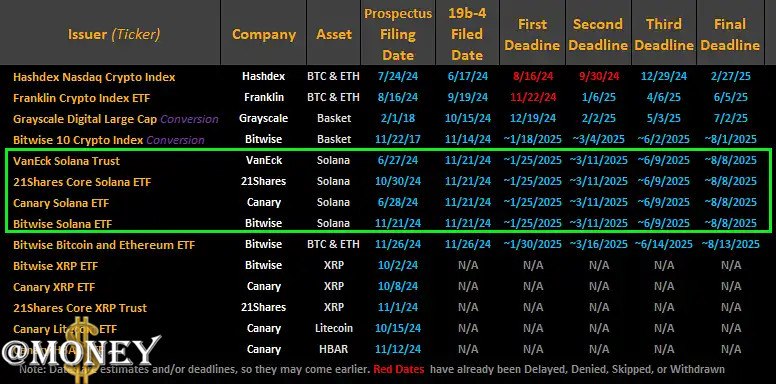This screenshot has height=384, width=776.
Task: Click the red 8/16/24 first deadline
Action: click(x=532, y=77)
